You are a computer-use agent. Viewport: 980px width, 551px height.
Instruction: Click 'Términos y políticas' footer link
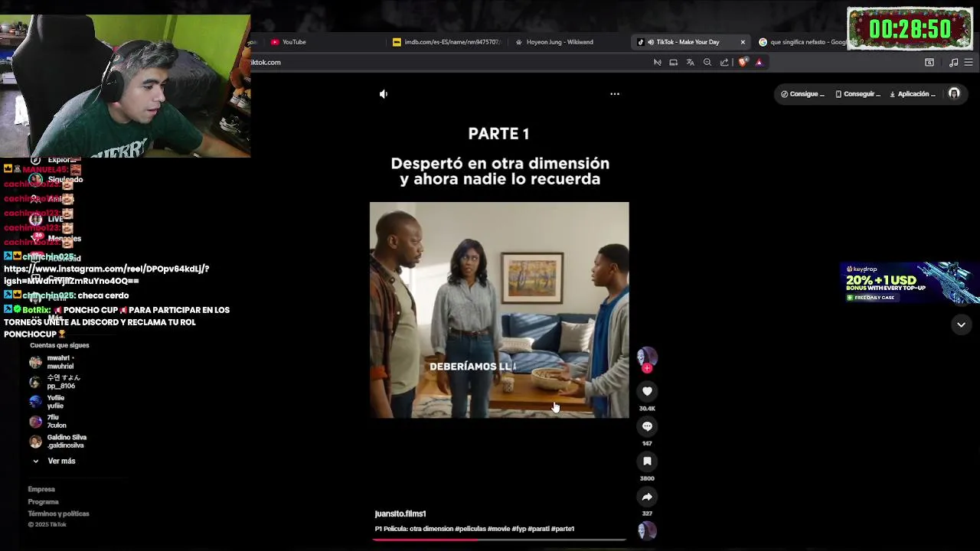pos(58,514)
